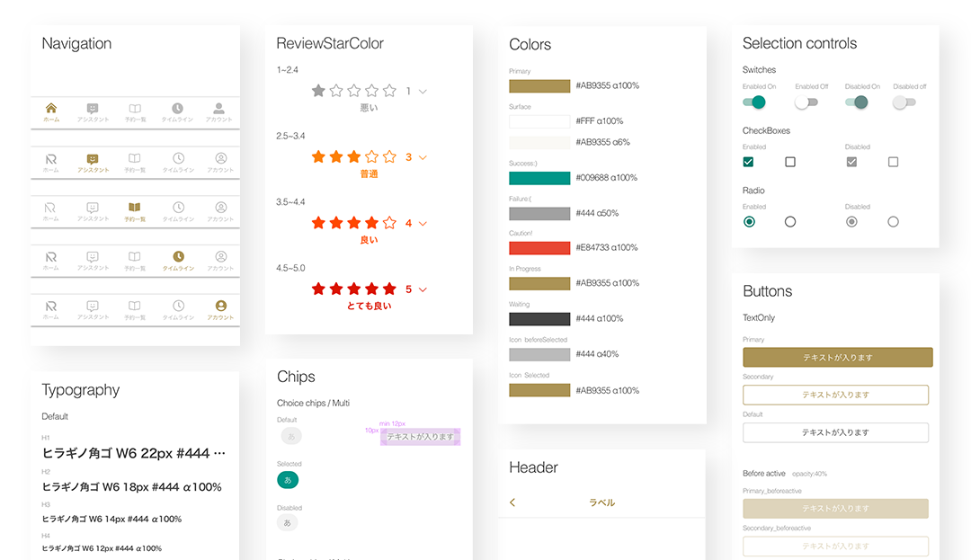Select the unselected enabled radio button
The width and height of the screenshot is (971, 560).
(790, 222)
